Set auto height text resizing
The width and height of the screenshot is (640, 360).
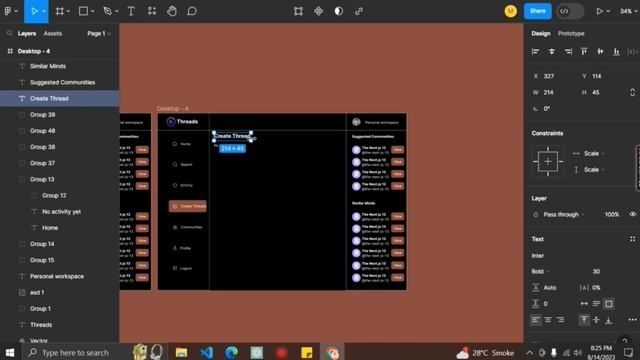pyautogui.click(x=596, y=304)
